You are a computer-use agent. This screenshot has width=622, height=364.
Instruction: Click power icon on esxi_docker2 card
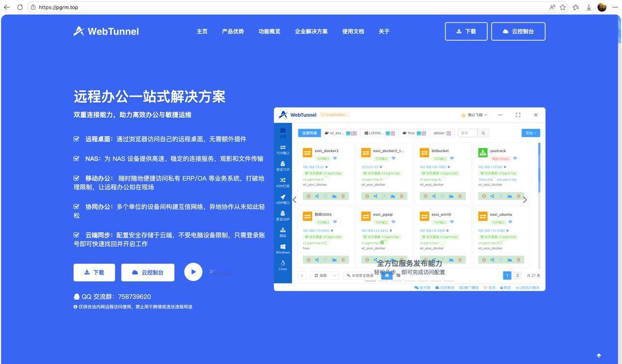[x=309, y=196]
